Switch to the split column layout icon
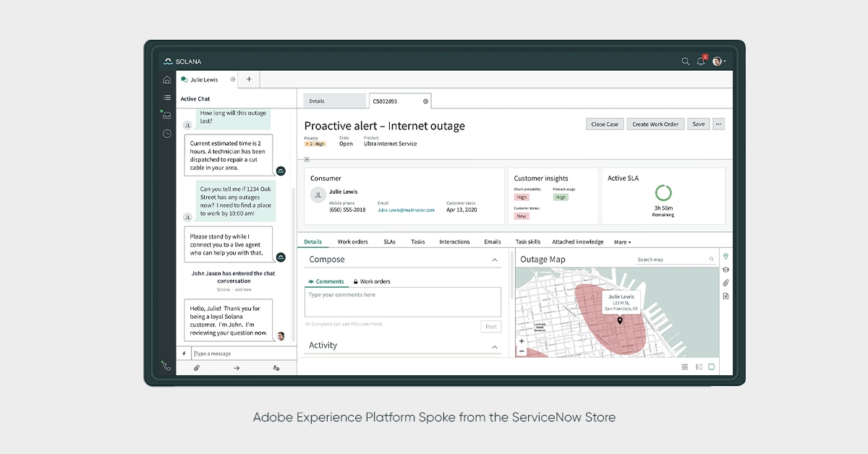Viewport: 868px width, 454px height. coord(699,367)
